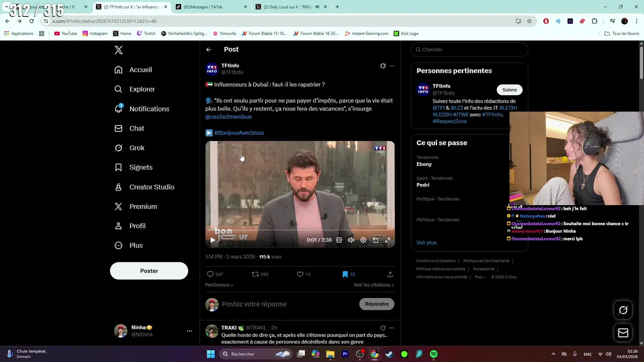Click the X logo in the sidebar
This screenshot has height=362, width=644.
(119, 50)
